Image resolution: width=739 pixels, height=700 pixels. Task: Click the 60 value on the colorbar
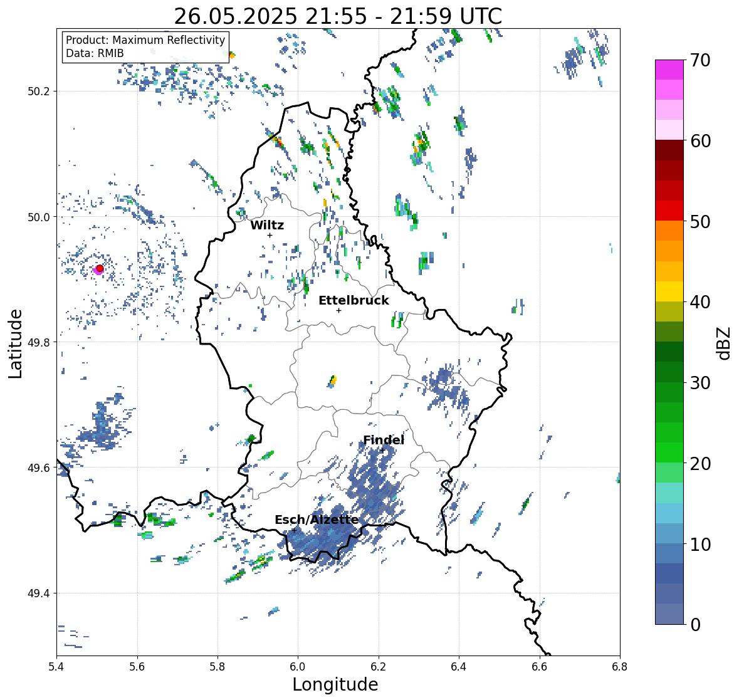pyautogui.click(x=700, y=141)
